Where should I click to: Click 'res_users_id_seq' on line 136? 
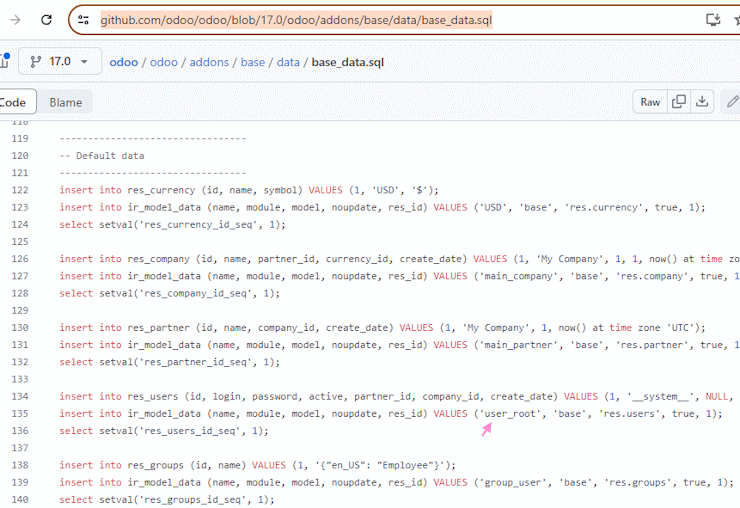[190, 431]
